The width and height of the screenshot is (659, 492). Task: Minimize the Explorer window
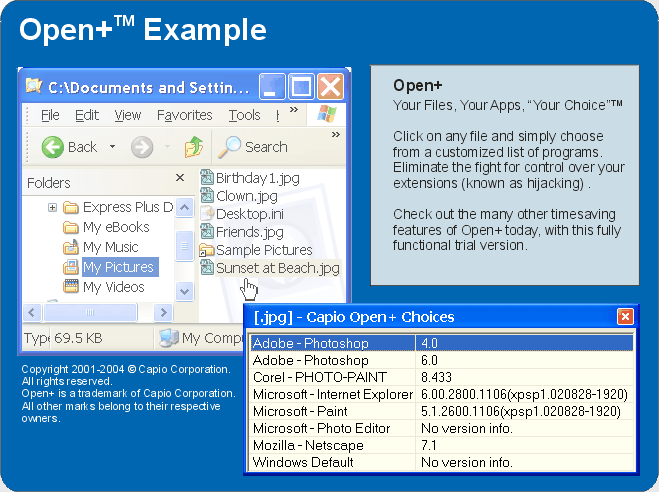click(x=272, y=87)
